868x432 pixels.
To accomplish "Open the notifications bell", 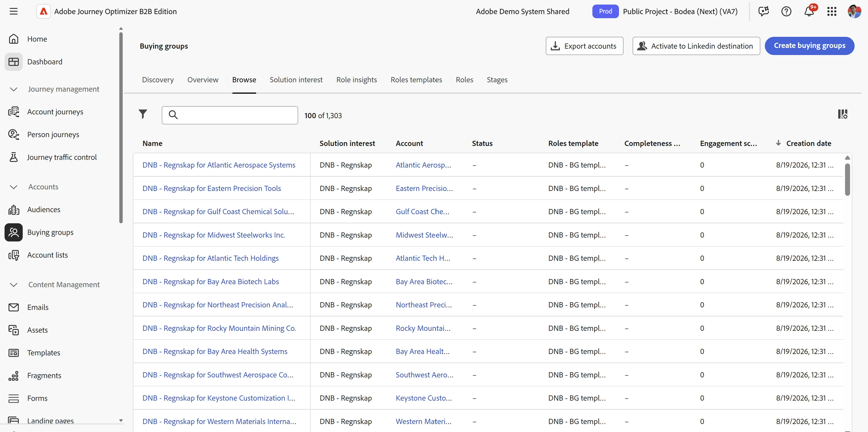I will click(809, 11).
